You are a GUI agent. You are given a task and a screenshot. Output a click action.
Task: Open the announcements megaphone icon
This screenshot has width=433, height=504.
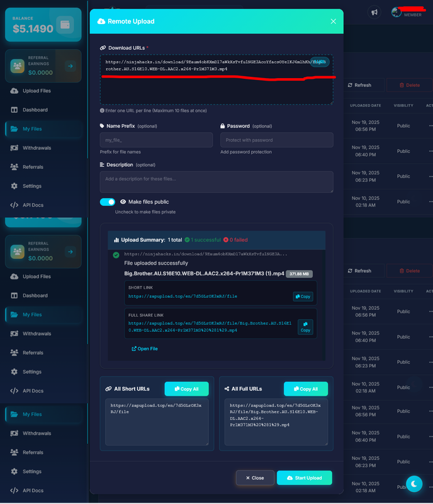[374, 12]
